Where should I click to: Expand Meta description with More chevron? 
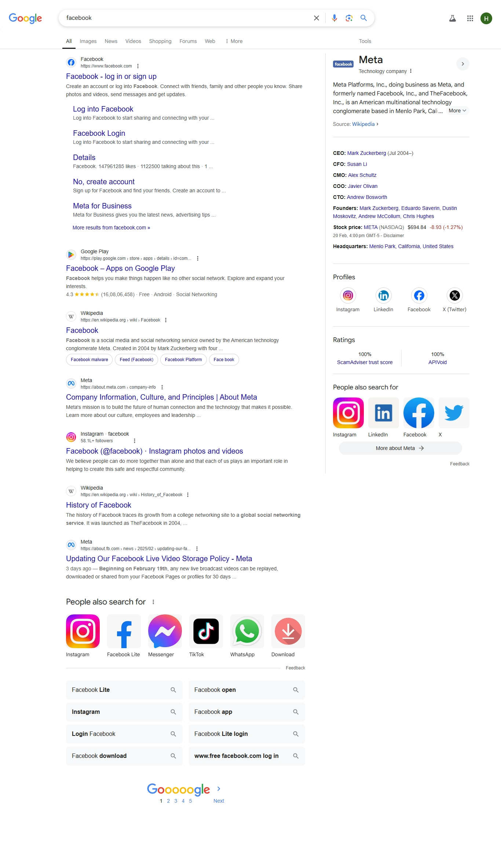[x=457, y=110]
